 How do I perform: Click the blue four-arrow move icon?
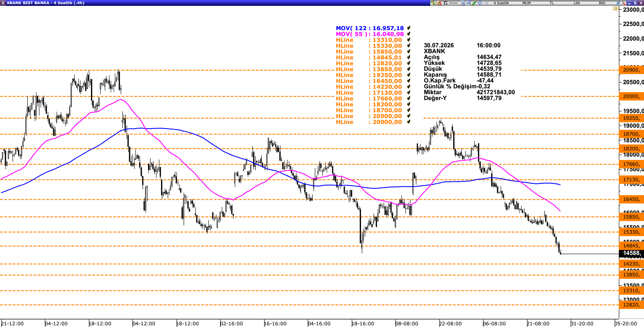point(480,3)
